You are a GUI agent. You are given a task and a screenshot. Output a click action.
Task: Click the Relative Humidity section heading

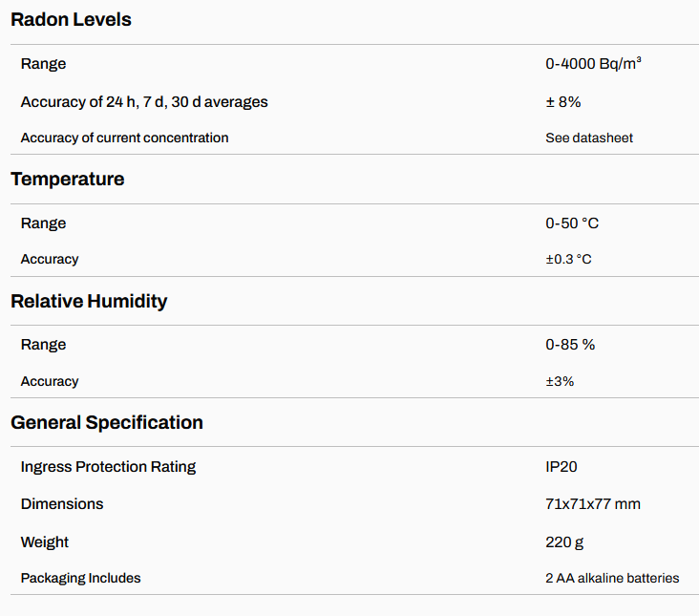(x=89, y=301)
